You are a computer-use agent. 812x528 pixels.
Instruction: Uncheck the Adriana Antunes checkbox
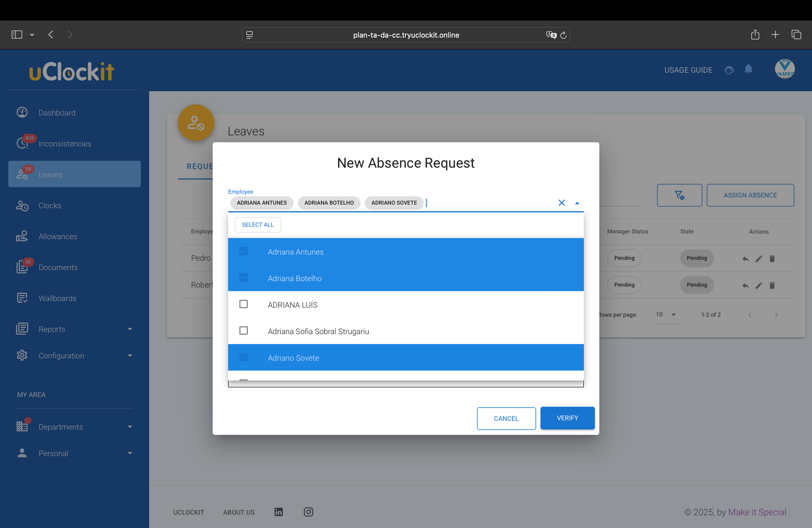tap(244, 251)
